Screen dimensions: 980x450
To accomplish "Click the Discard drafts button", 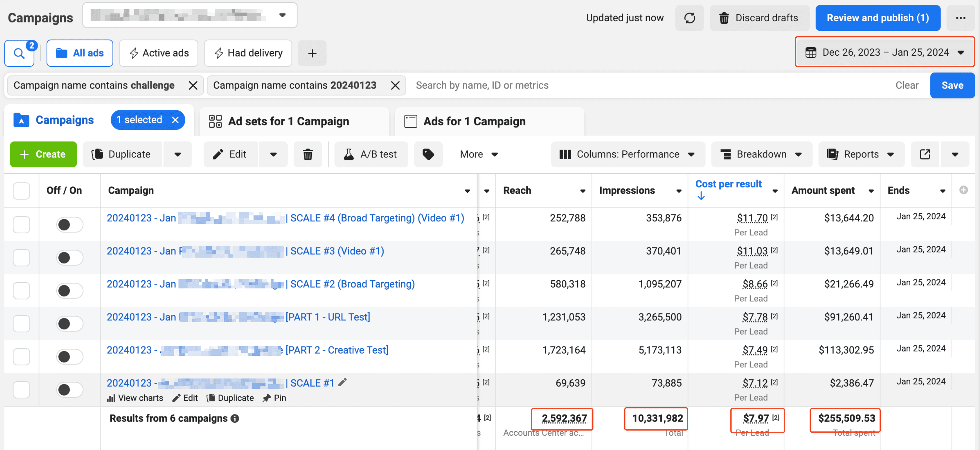I will [x=759, y=18].
